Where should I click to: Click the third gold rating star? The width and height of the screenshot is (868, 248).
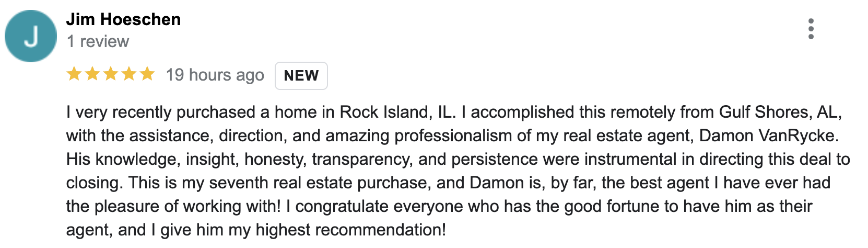point(111,74)
